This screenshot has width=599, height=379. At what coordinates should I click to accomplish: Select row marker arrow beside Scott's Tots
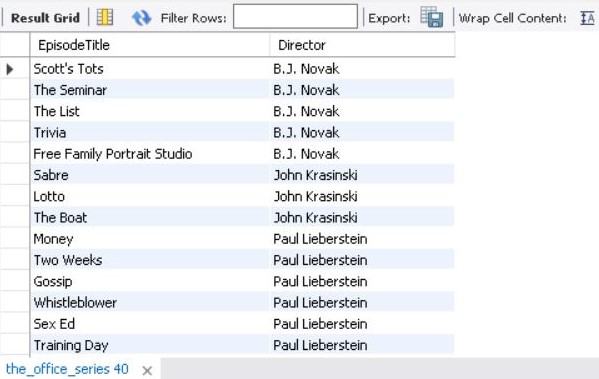[x=10, y=69]
